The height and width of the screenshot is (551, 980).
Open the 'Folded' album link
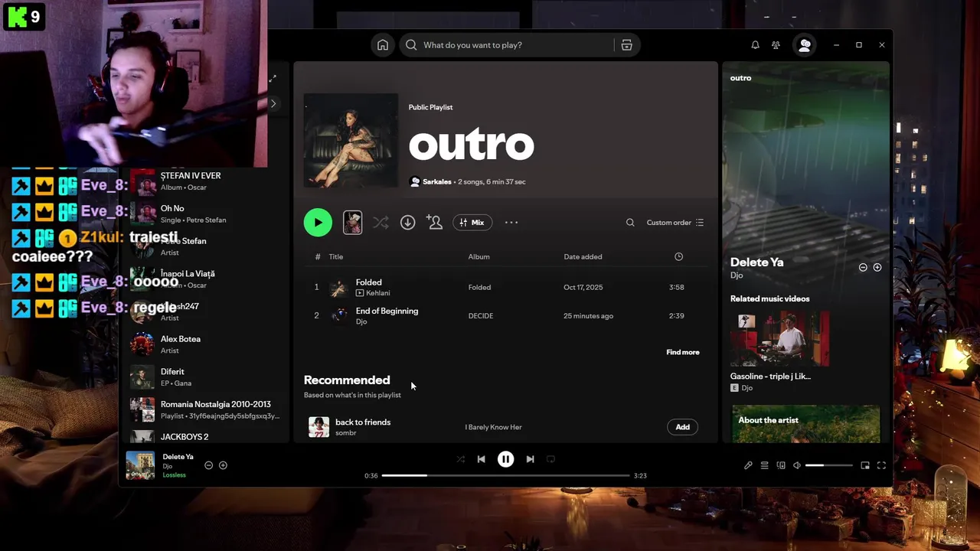pos(479,287)
